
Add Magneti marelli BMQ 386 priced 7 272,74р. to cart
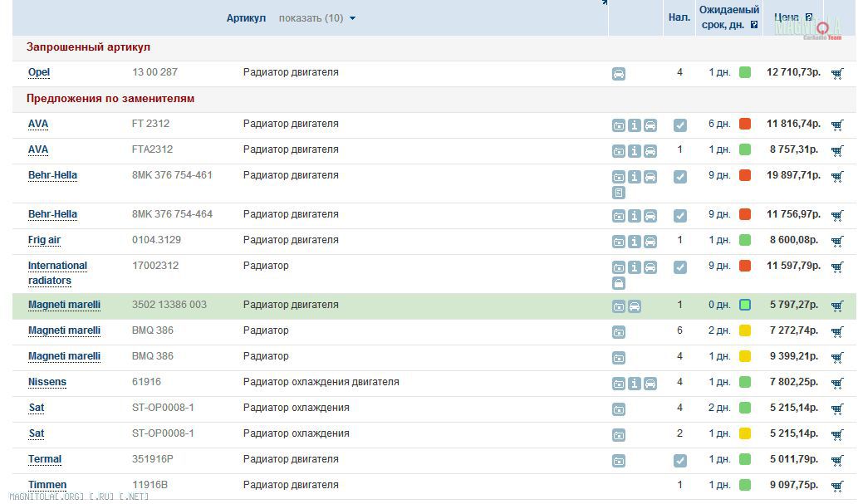pyautogui.click(x=837, y=331)
